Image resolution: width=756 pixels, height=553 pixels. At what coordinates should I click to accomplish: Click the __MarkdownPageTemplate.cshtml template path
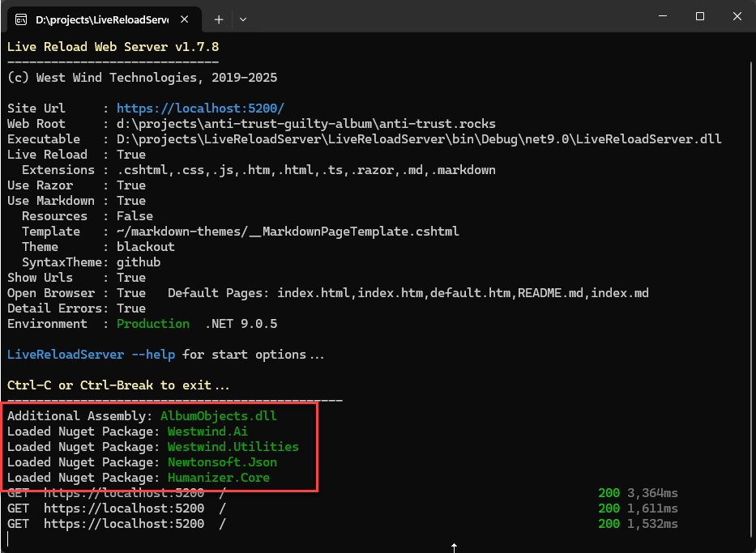click(288, 232)
